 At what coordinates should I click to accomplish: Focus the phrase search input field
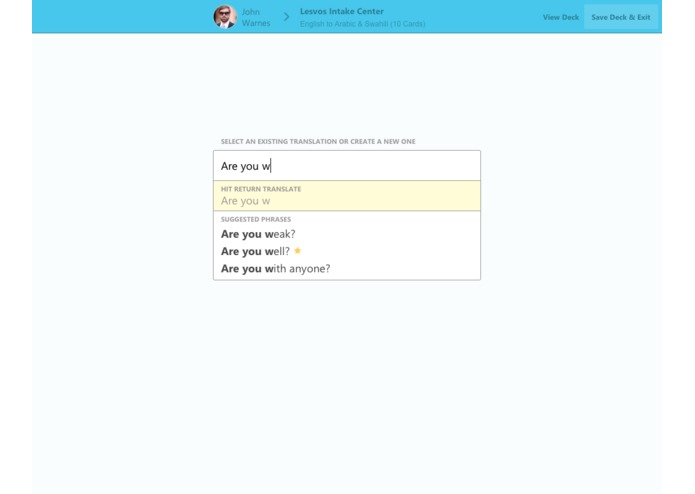(x=347, y=166)
